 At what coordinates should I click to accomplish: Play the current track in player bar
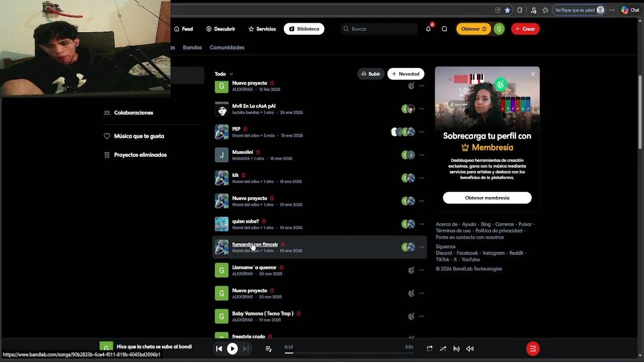232,348
